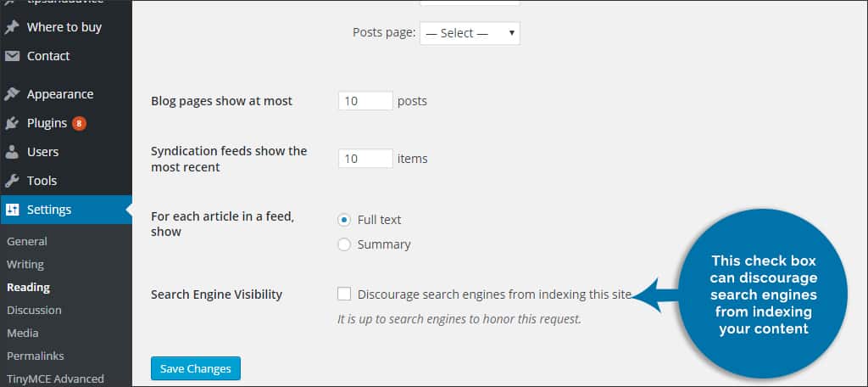868x387 pixels.
Task: Click the Syndication feeds show the most recent label
Action: [x=229, y=159]
